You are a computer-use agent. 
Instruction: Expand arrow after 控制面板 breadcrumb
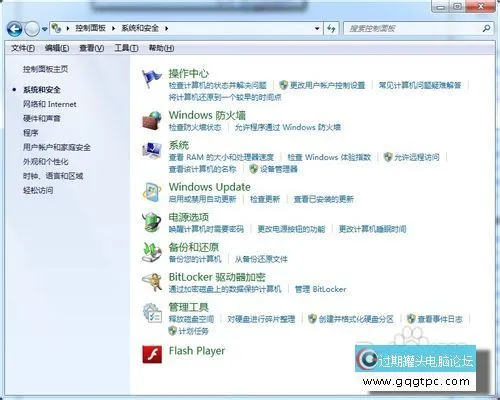[x=113, y=28]
